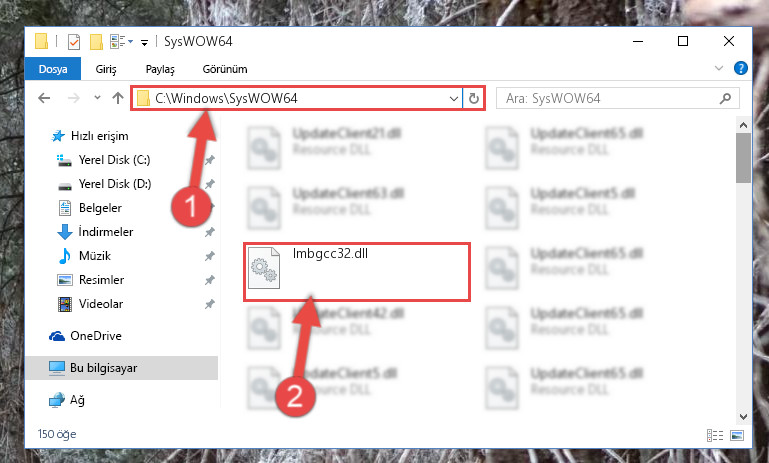Viewport: 769px width, 463px height.
Task: Refresh the SysWOW64 folder view
Action: 473,99
